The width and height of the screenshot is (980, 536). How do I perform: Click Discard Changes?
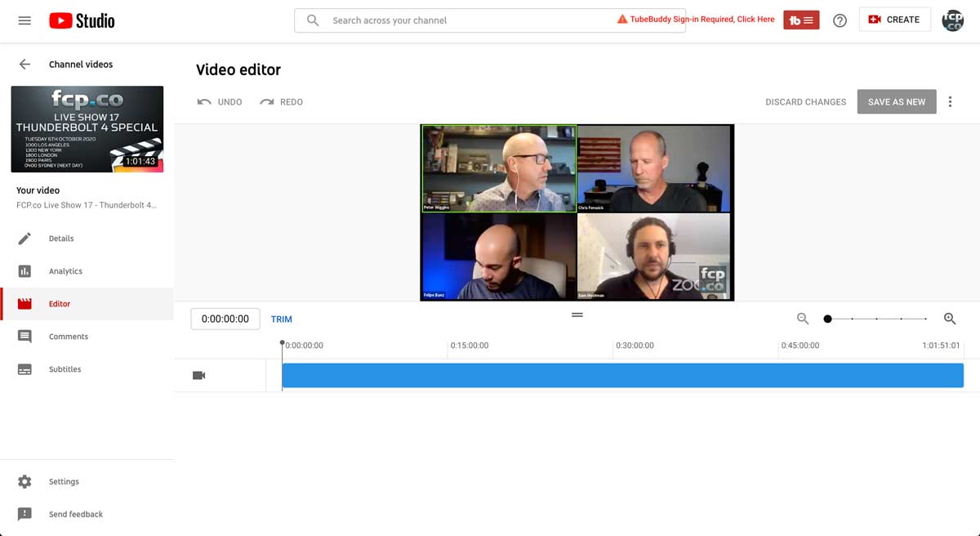(x=806, y=102)
